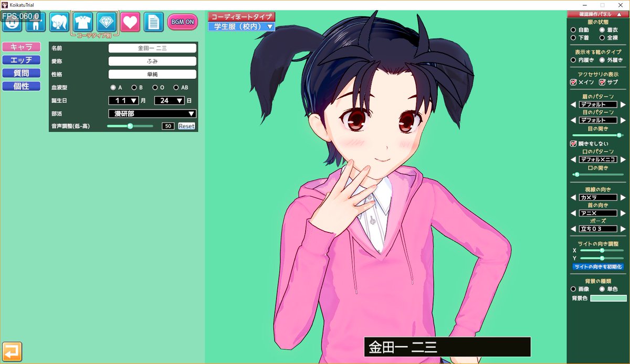Image resolution: width=630 pixels, height=364 pixels.
Task: Click the light direction X slider
Action: click(602, 251)
